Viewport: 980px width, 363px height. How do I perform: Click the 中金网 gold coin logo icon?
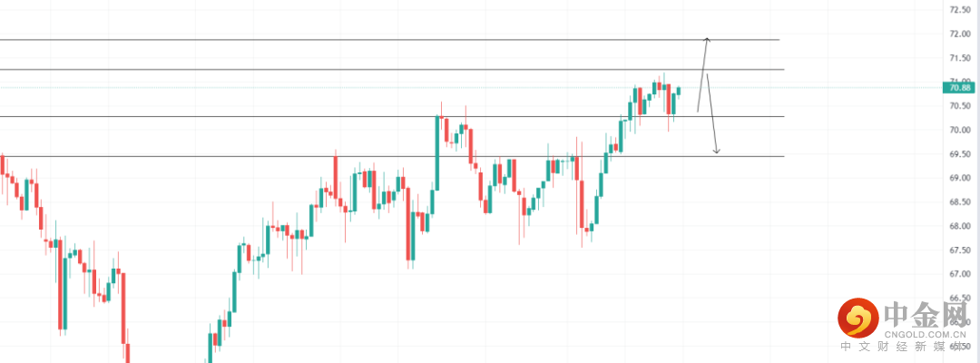coord(856,318)
